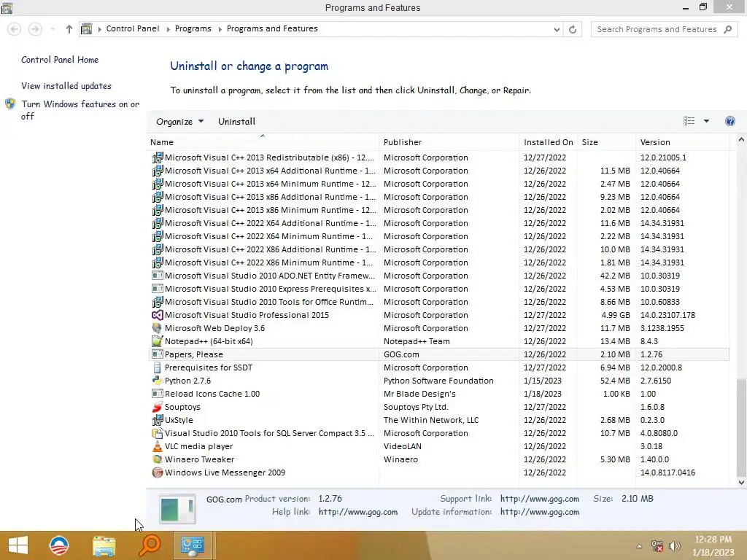Open View installed updates link
This screenshot has width=747, height=560.
[66, 86]
